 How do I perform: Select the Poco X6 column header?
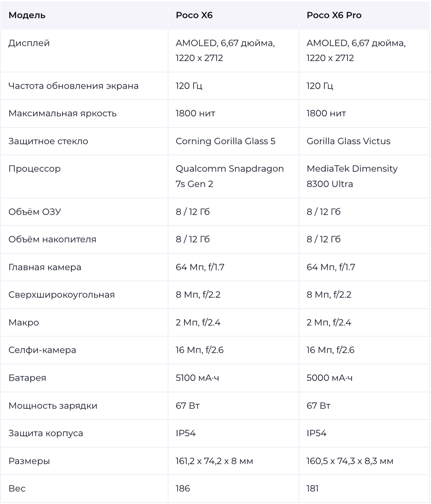coord(194,15)
